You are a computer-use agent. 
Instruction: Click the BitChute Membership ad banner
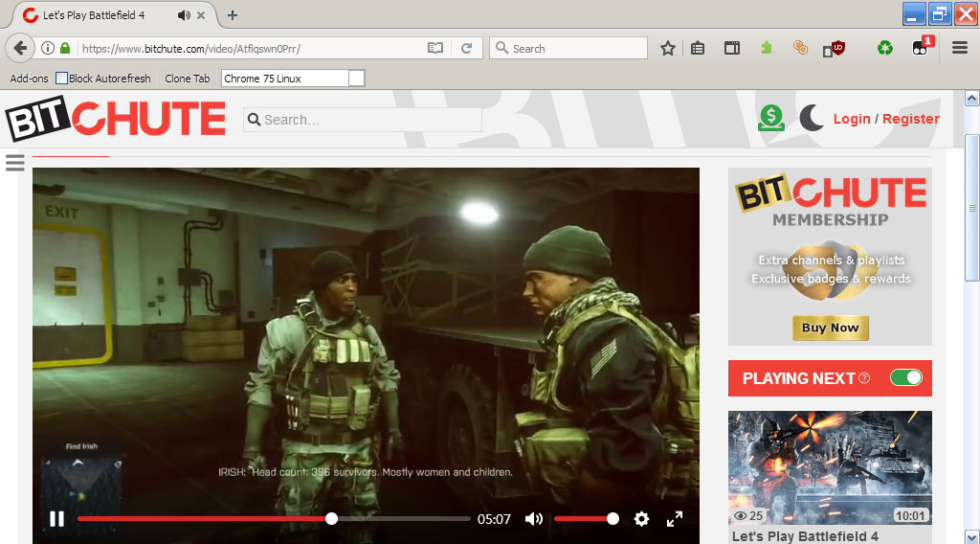[830, 257]
